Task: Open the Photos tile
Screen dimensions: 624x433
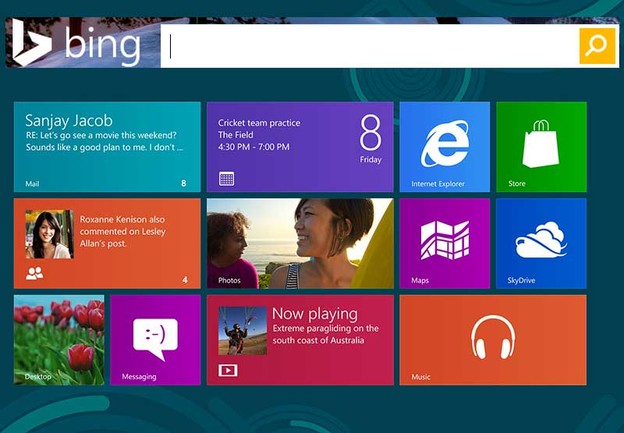Action: pos(300,243)
